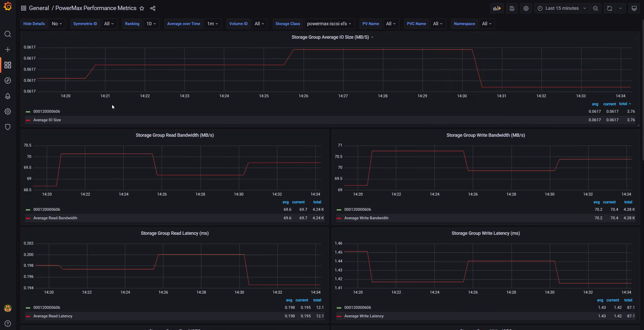This screenshot has width=644, height=330.
Task: Open Storage Group Write Latency panel menu
Action: [x=486, y=233]
